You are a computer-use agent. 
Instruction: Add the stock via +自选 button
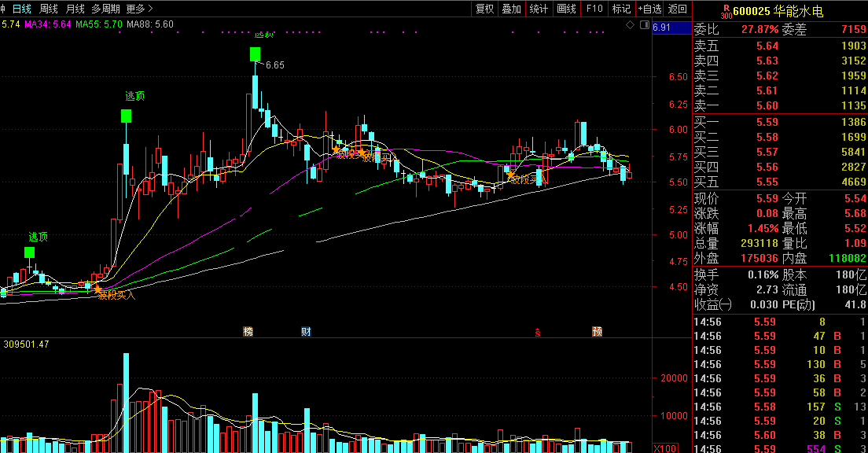[649, 9]
